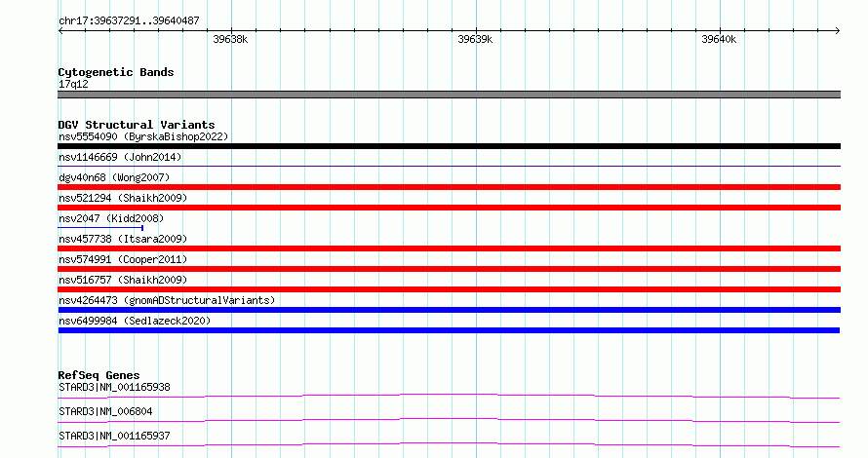The height and width of the screenshot is (458, 868).
Task: Click the RefSeq Genes track title
Action: (99, 375)
